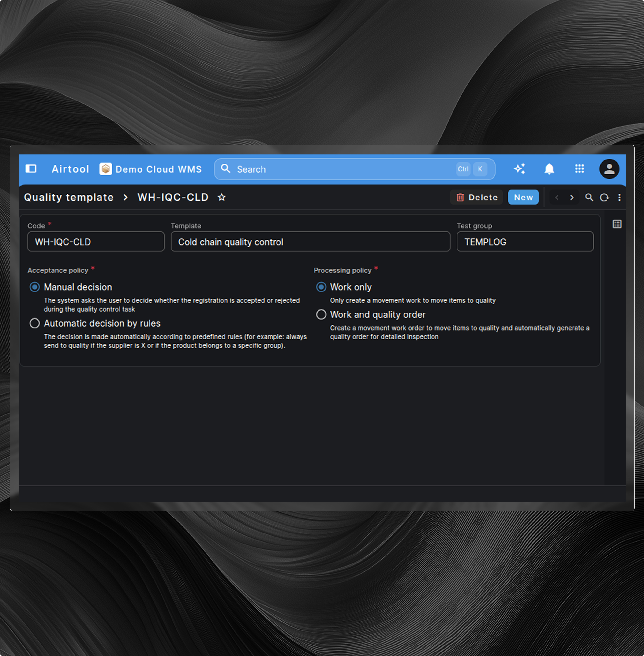Viewport: 644px width, 656px height.
Task: Toggle the sidebar panel icon
Action: [31, 169]
